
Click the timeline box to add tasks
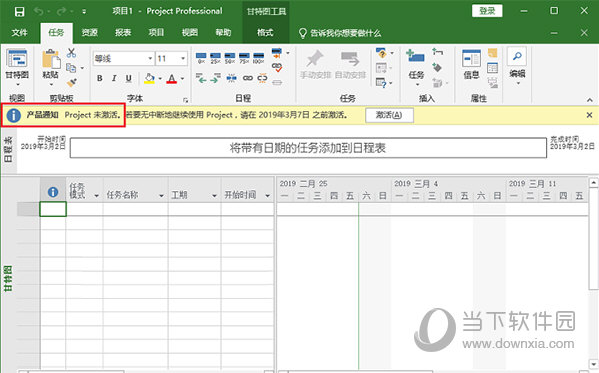(308, 148)
